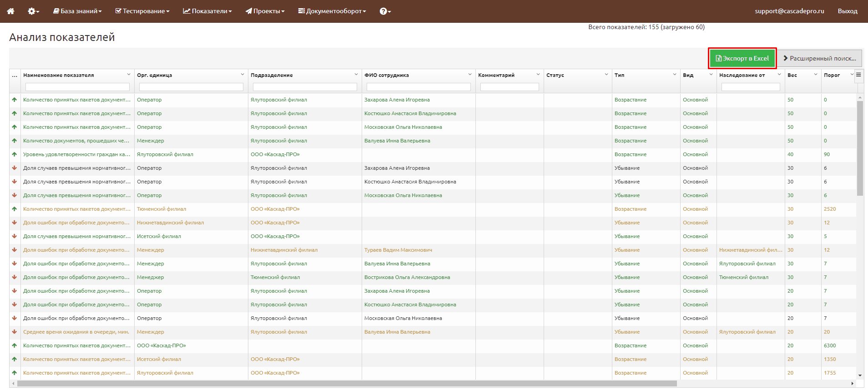868x391 pixels.
Task: Click the Порог value 1350
Action: point(830,359)
